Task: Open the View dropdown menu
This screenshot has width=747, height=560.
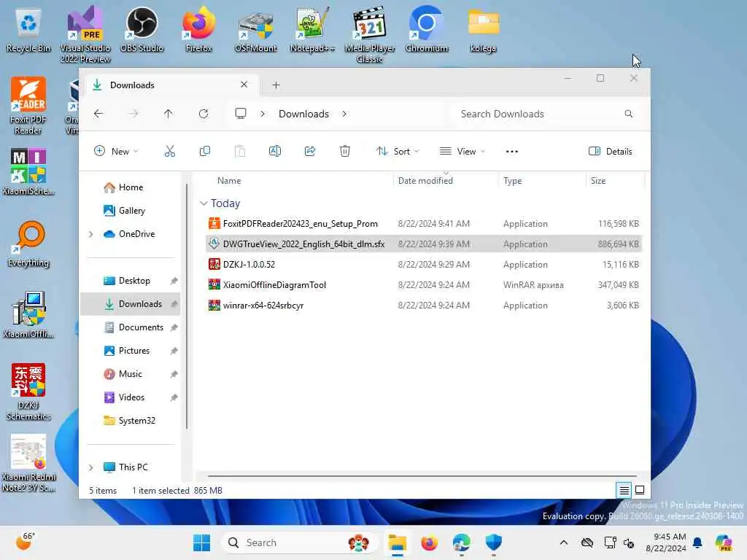Action: (462, 152)
